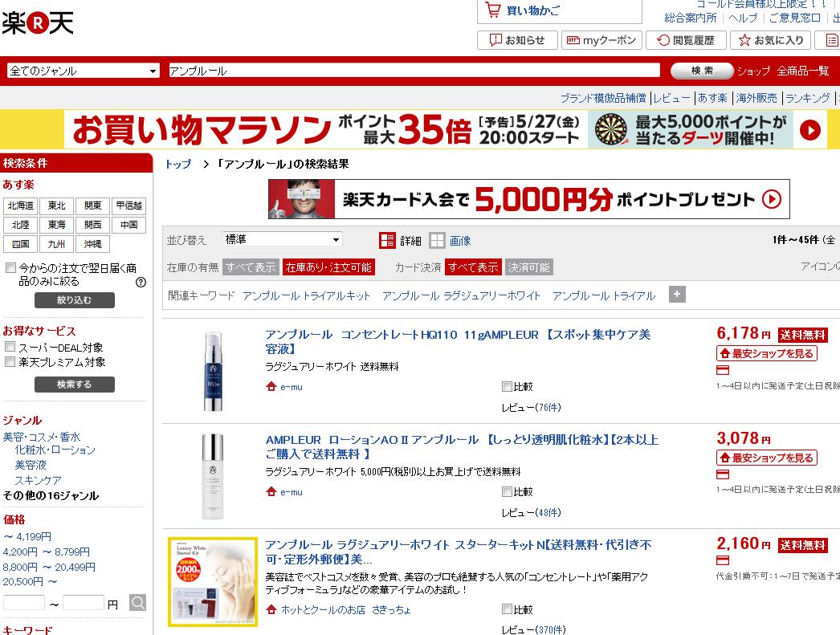
Task: Open 化粧水・ローション genre link
Action: (55, 450)
